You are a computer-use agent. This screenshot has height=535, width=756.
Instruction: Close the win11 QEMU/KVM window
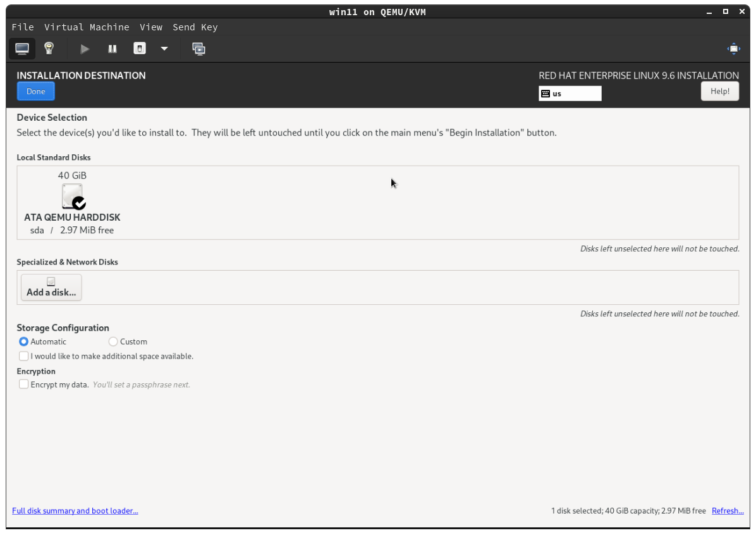tap(742, 11)
